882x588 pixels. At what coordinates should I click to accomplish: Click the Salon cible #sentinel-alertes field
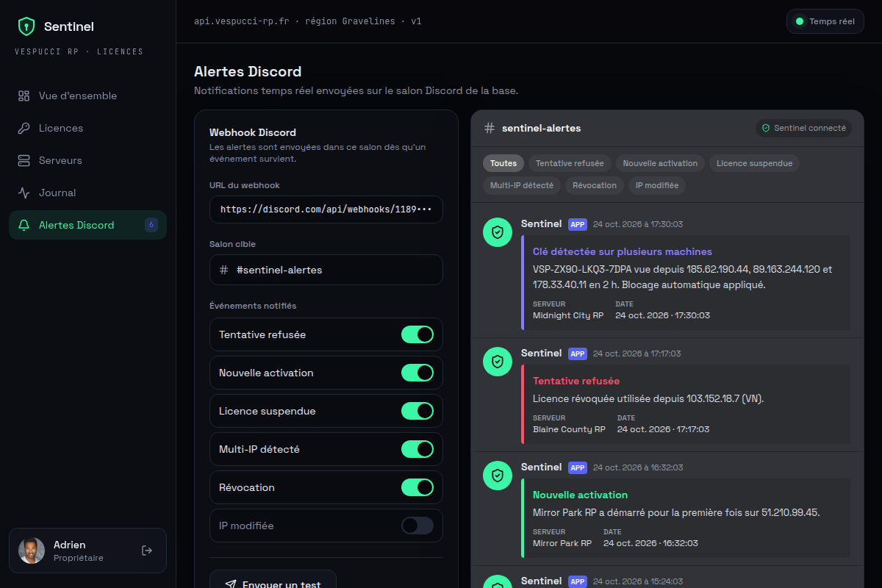click(326, 270)
